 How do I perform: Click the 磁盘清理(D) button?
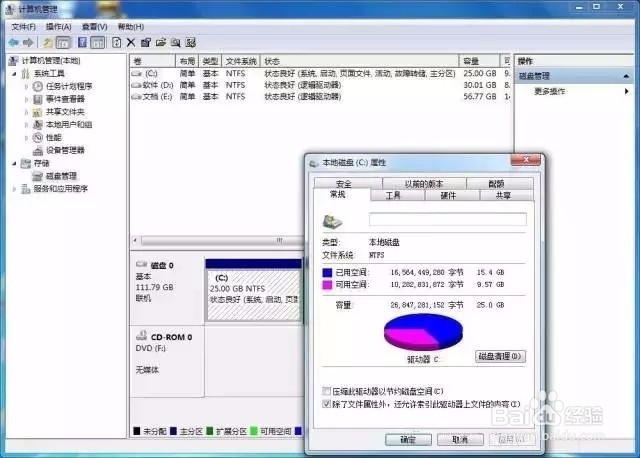pos(500,356)
